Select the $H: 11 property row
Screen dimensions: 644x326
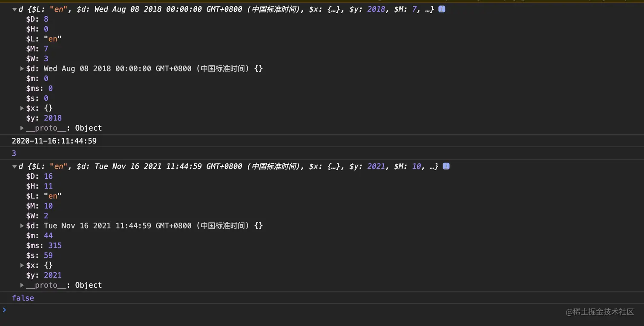coord(39,186)
